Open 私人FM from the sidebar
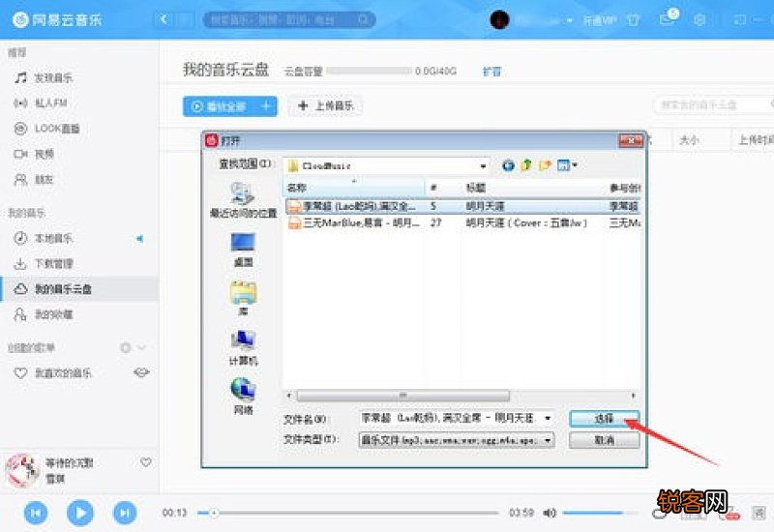The image size is (774, 532). [x=41, y=103]
